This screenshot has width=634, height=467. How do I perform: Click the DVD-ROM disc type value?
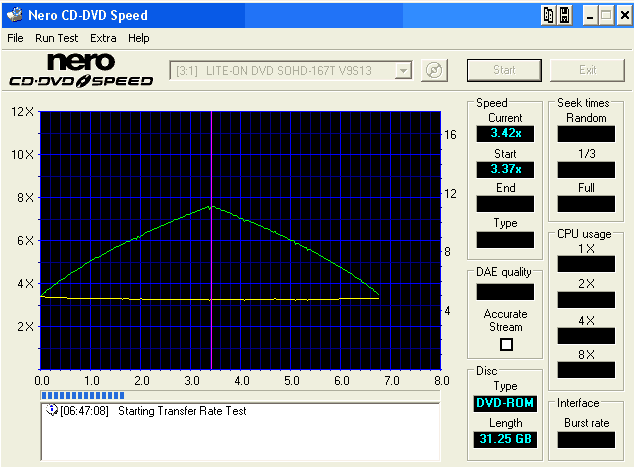click(x=505, y=403)
